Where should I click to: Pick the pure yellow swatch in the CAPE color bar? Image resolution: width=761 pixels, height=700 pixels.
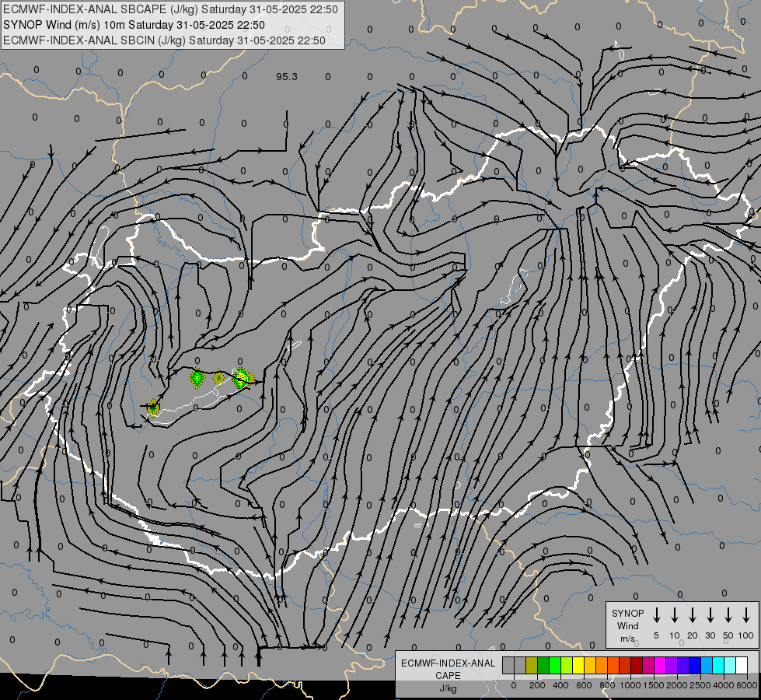pyautogui.click(x=578, y=665)
